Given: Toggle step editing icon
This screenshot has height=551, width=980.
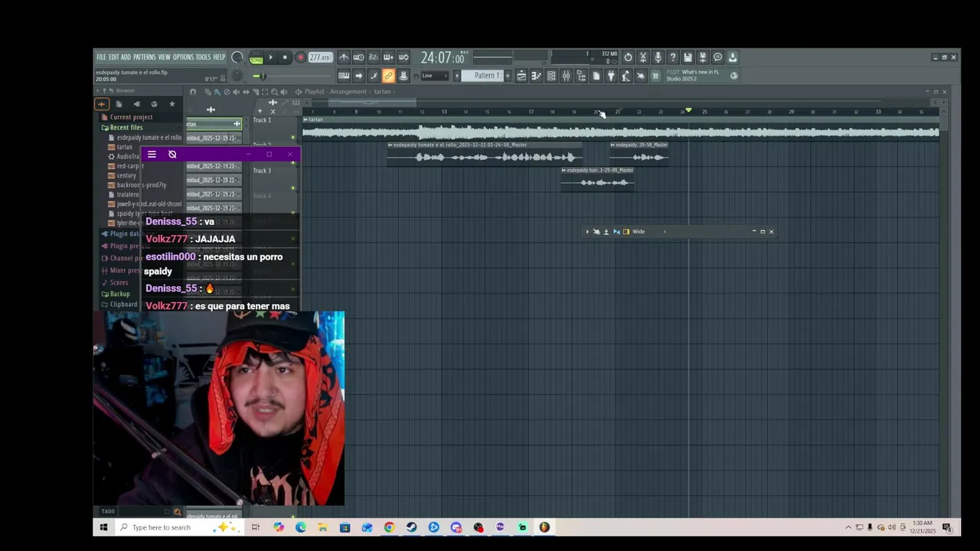Looking at the screenshot, I should pyautogui.click(x=374, y=76).
